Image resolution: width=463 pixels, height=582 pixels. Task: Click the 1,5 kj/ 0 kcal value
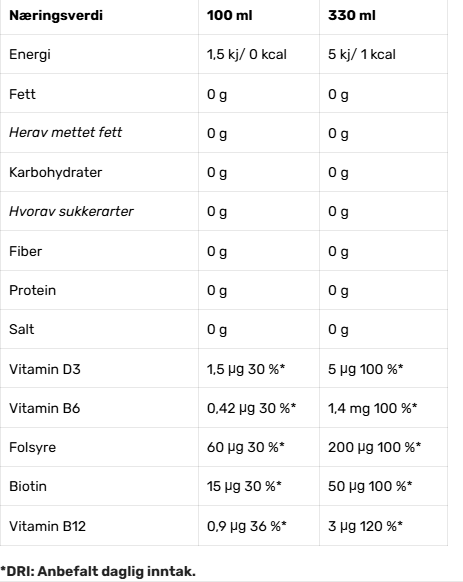click(x=247, y=55)
